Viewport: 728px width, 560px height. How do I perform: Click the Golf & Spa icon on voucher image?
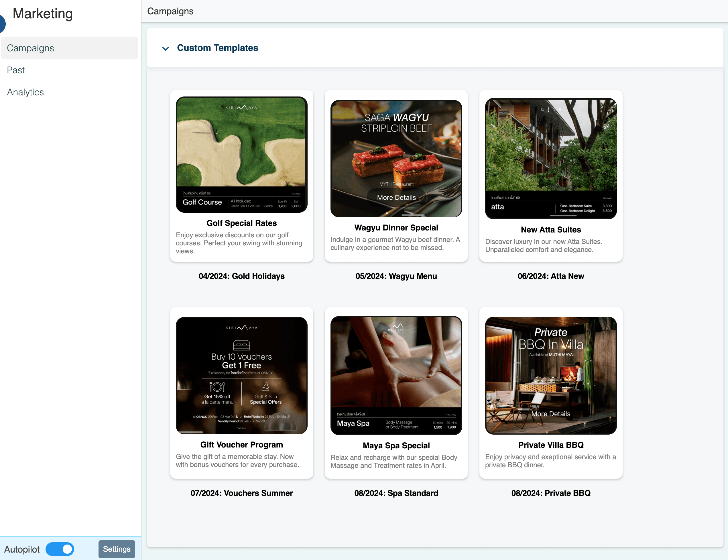pos(266,387)
